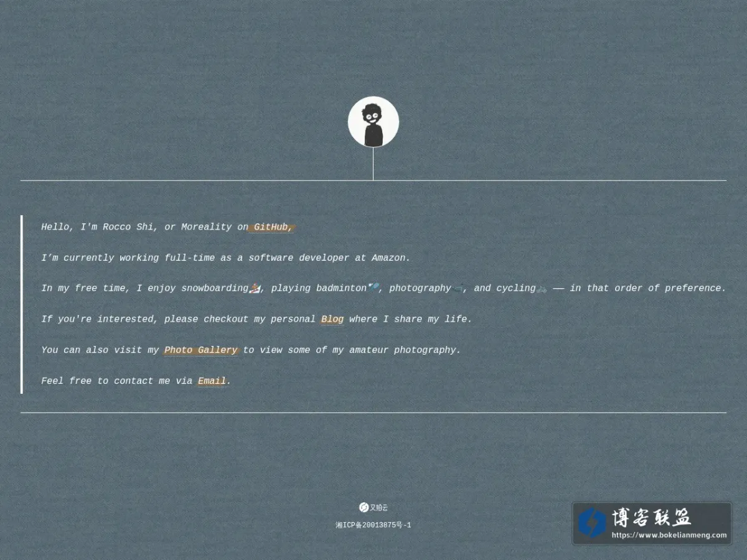Image resolution: width=747 pixels, height=560 pixels.
Task: Click the camera emoji after photography
Action: 458,287
